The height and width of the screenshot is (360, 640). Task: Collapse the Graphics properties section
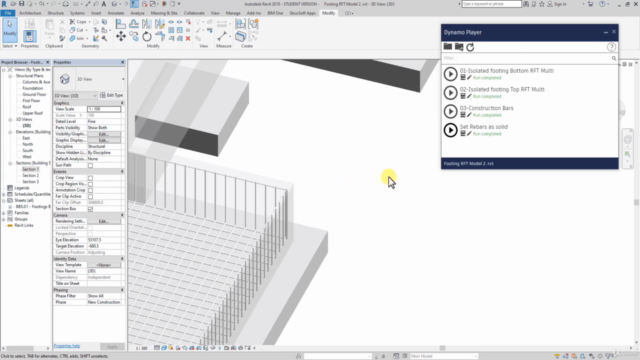coord(122,103)
